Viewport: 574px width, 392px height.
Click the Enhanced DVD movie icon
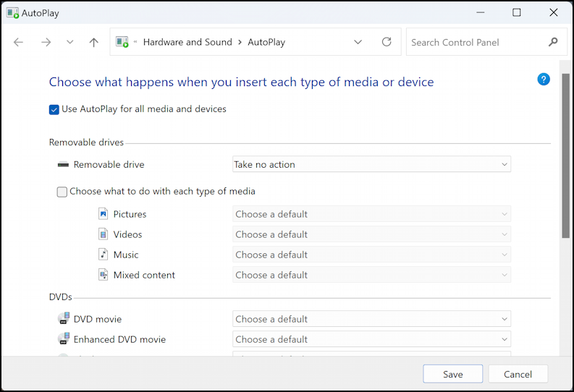tap(64, 338)
